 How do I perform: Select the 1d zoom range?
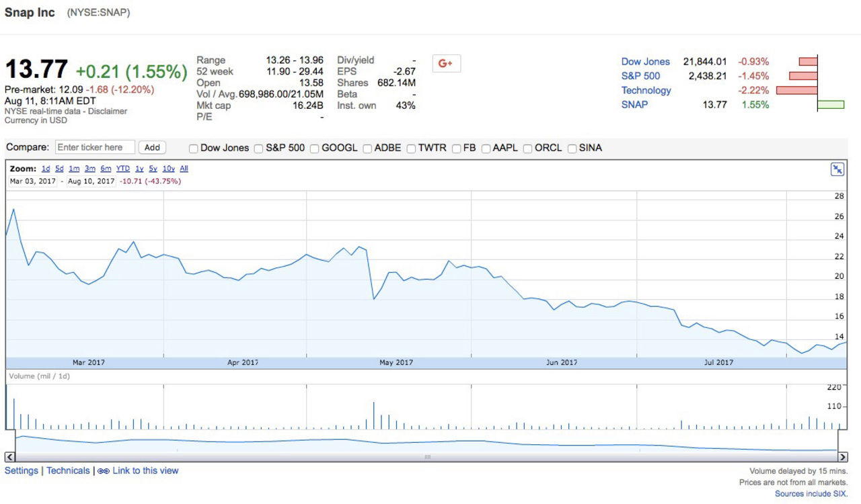[x=46, y=169]
